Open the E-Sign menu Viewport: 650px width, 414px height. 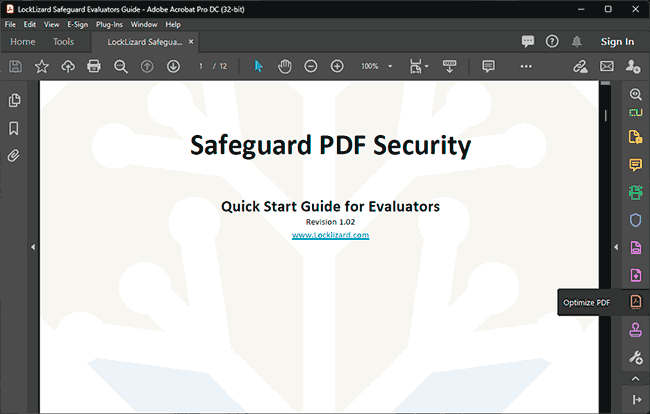(78, 24)
